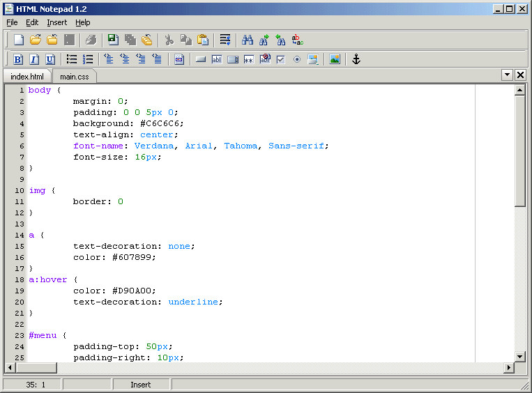The height and width of the screenshot is (393, 532).
Task: Open the Edit menu
Action: tap(32, 22)
